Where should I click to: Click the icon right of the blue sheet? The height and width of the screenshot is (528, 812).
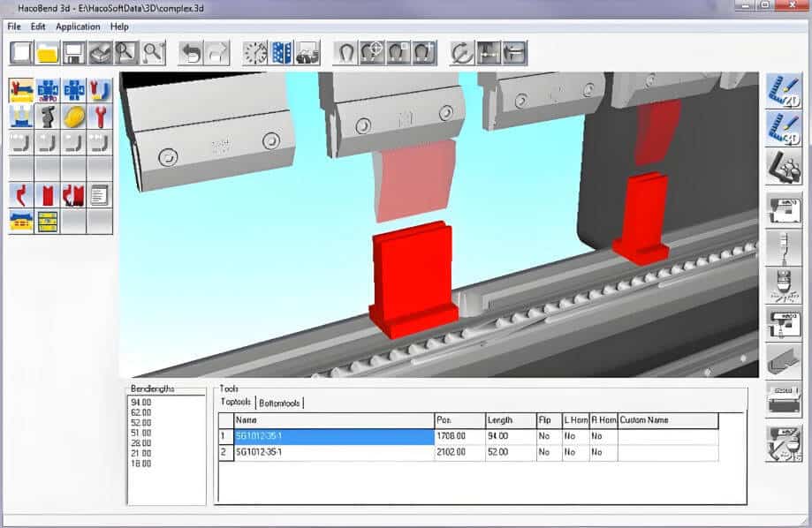click(307, 53)
